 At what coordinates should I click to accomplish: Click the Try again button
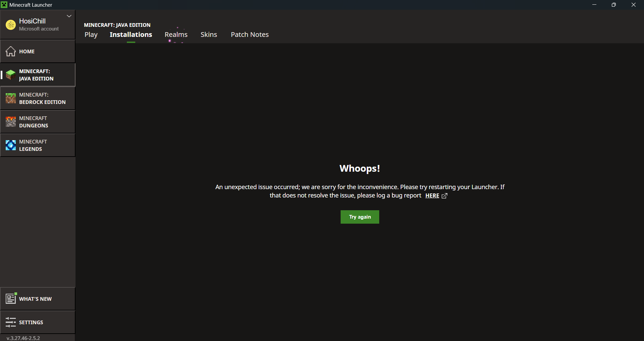click(360, 217)
